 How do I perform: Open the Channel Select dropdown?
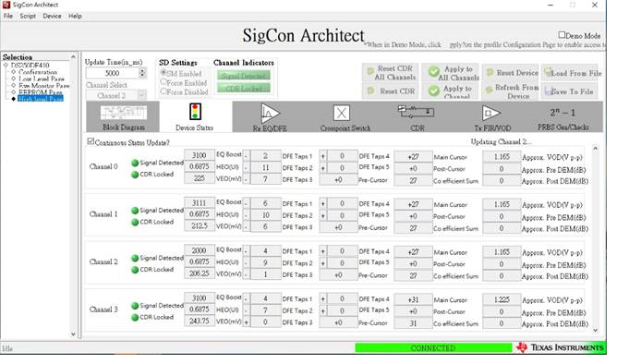point(116,95)
